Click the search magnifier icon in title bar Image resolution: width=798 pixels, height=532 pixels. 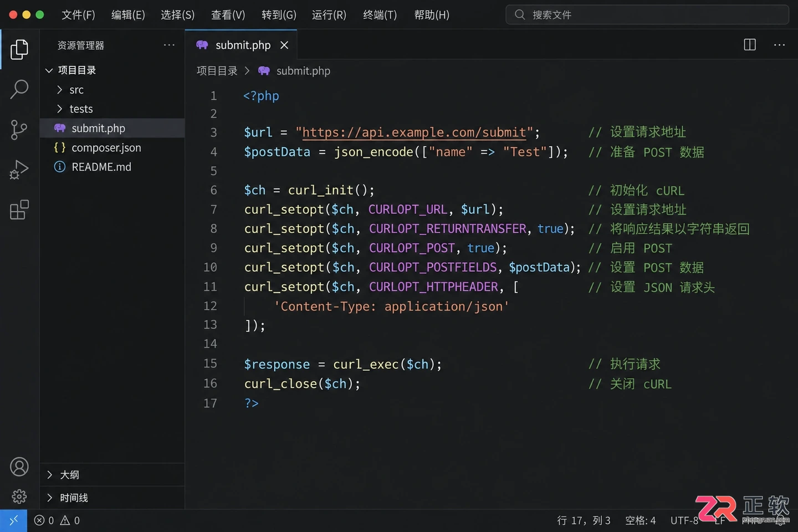(x=519, y=14)
